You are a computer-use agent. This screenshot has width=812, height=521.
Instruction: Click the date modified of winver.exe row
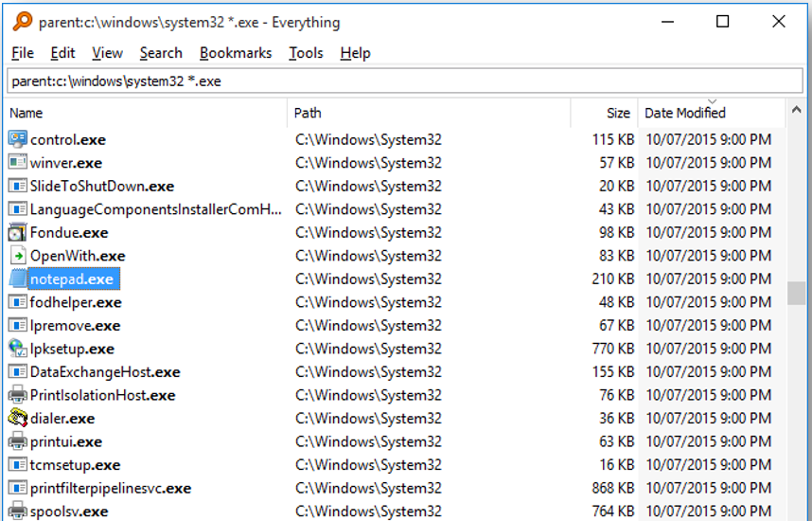[709, 163]
